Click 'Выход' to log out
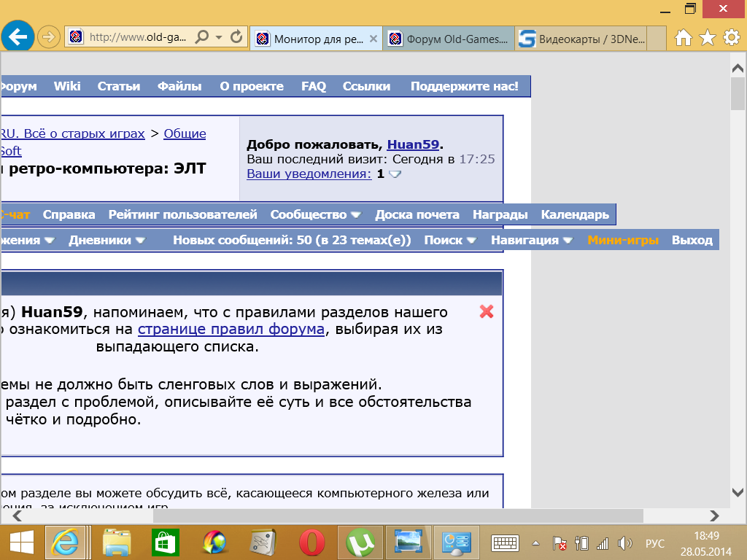 (x=692, y=240)
